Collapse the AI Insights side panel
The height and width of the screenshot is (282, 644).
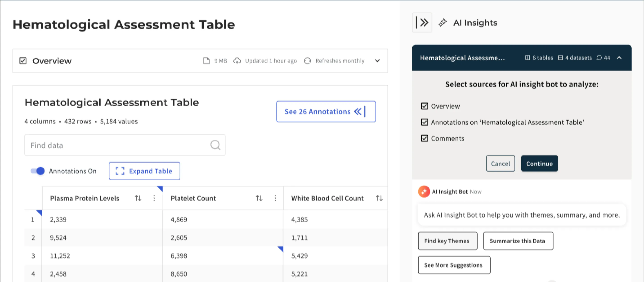pyautogui.click(x=422, y=23)
